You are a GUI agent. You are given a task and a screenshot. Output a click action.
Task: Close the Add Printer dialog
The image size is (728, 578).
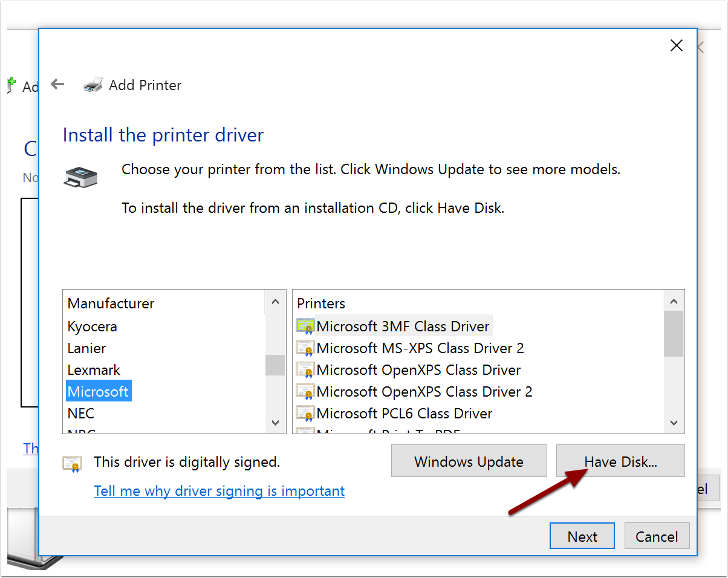(x=677, y=45)
